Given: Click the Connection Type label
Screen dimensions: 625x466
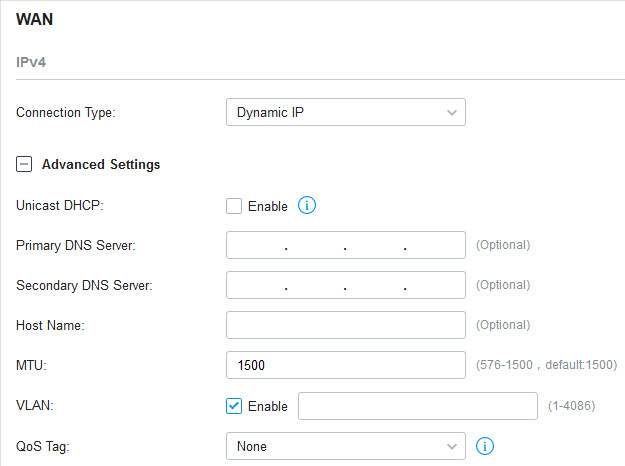Looking at the screenshot, I should [66, 112].
